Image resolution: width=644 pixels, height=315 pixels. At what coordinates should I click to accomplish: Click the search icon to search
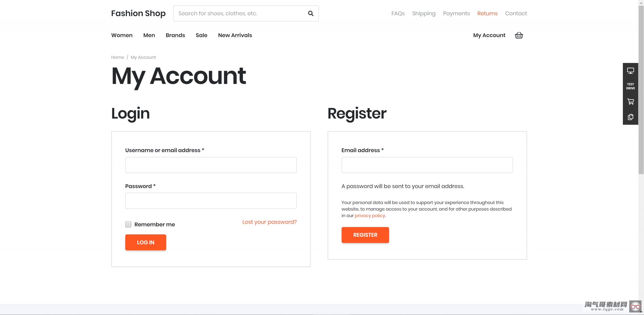coord(310,13)
